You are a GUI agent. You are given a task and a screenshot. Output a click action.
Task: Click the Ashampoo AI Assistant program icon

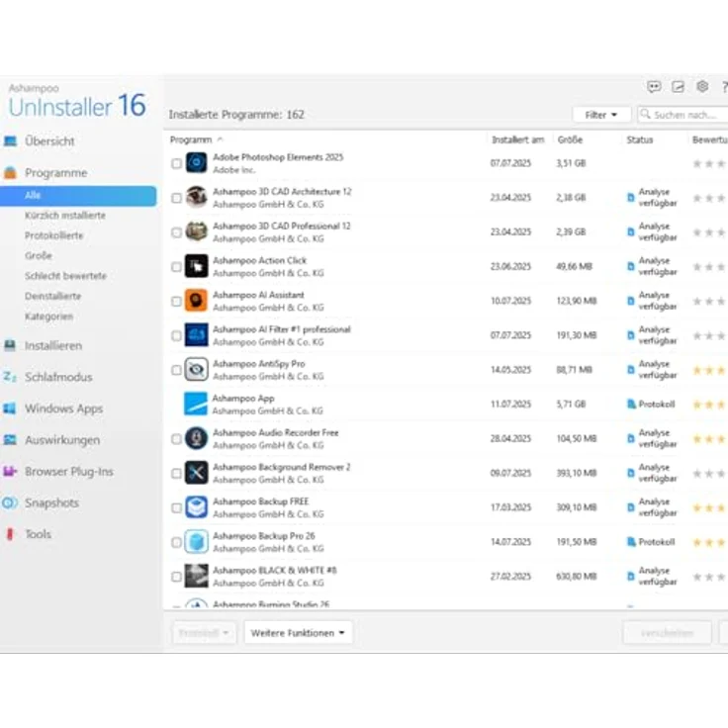(197, 301)
